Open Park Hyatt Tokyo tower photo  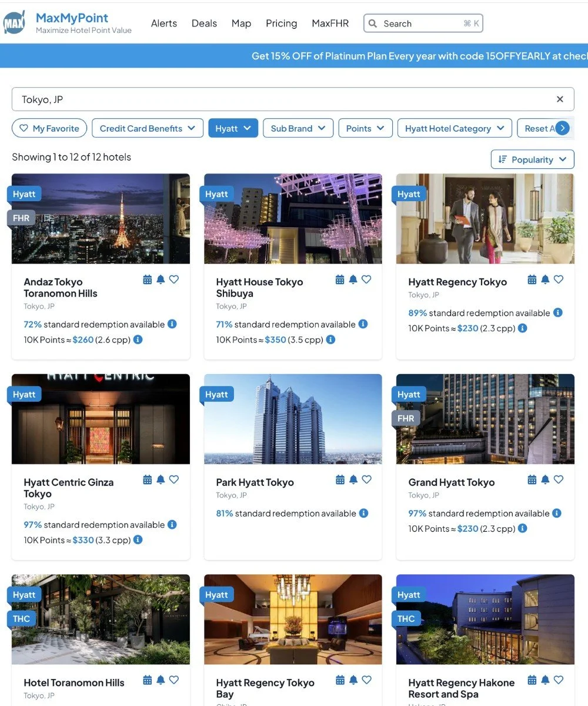point(293,419)
